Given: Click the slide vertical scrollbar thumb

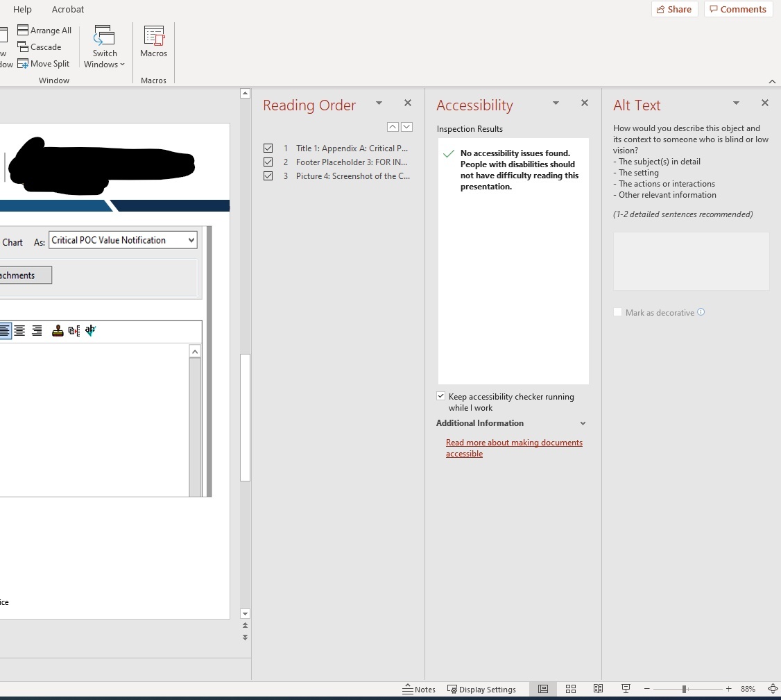Looking at the screenshot, I should tap(245, 418).
